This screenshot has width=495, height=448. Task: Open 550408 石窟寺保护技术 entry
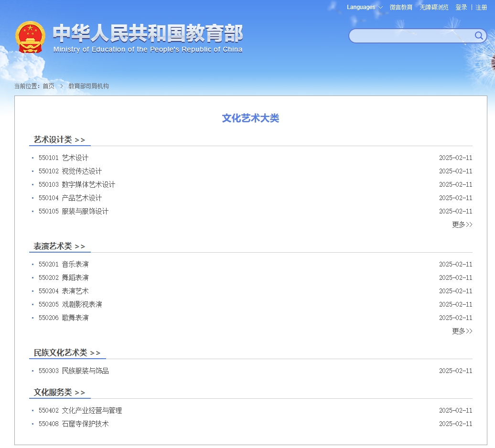74,424
